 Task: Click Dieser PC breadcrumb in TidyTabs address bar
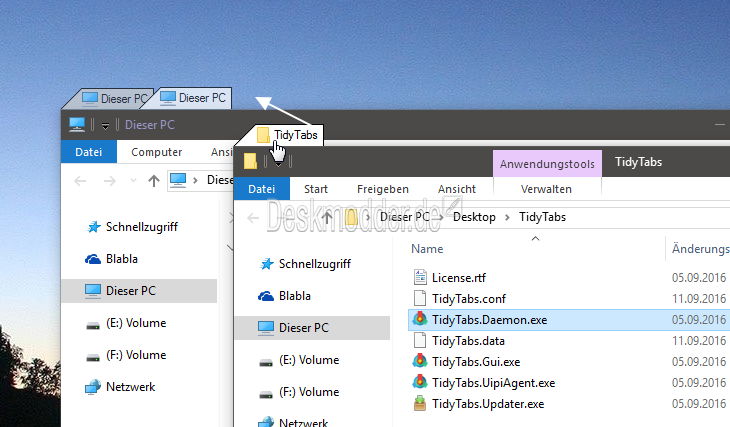405,217
